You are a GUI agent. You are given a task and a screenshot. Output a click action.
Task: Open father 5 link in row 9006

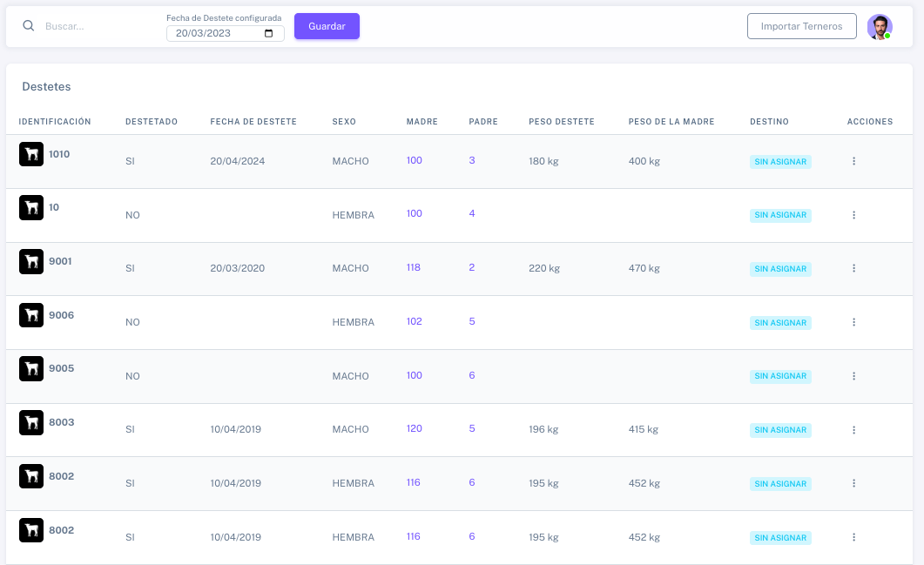click(472, 321)
